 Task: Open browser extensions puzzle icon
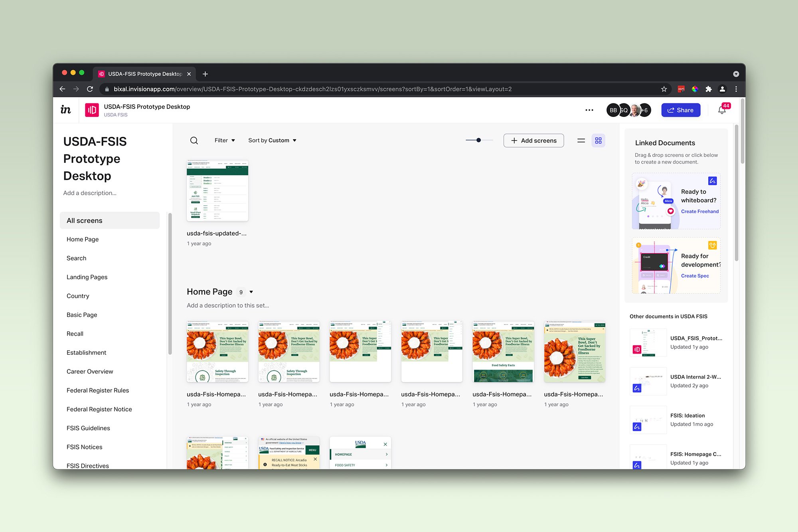[709, 89]
